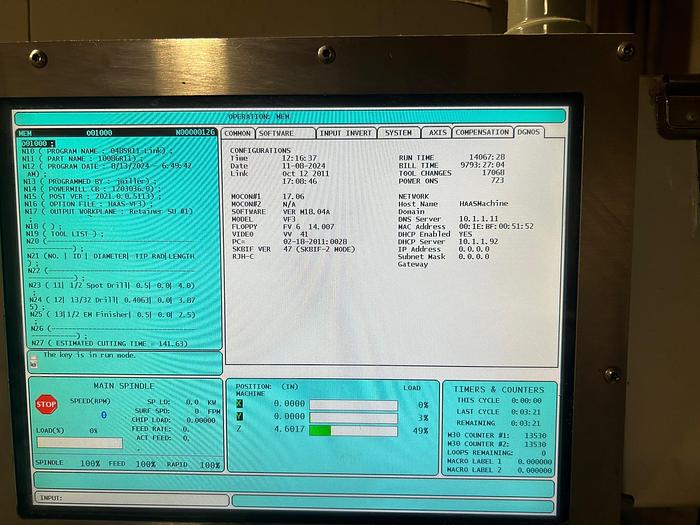Image resolution: width=700 pixels, height=525 pixels.
Task: Select the Z axis position label
Action: point(238,430)
